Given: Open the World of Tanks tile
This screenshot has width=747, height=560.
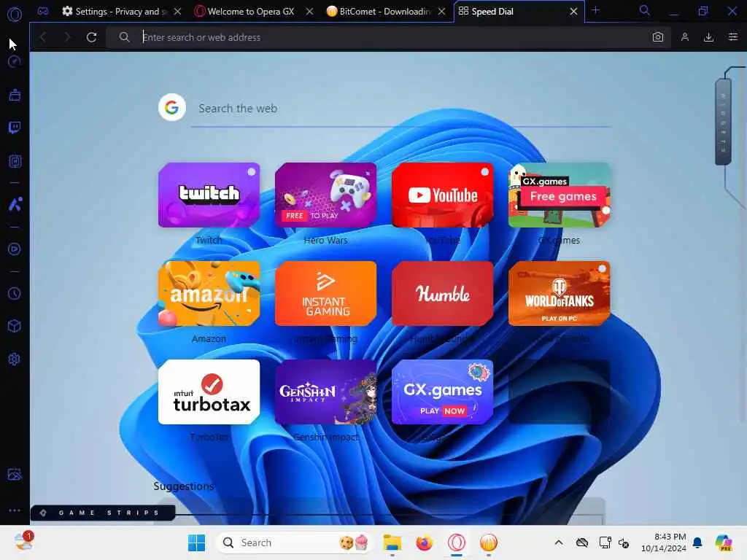Looking at the screenshot, I should pyautogui.click(x=560, y=293).
